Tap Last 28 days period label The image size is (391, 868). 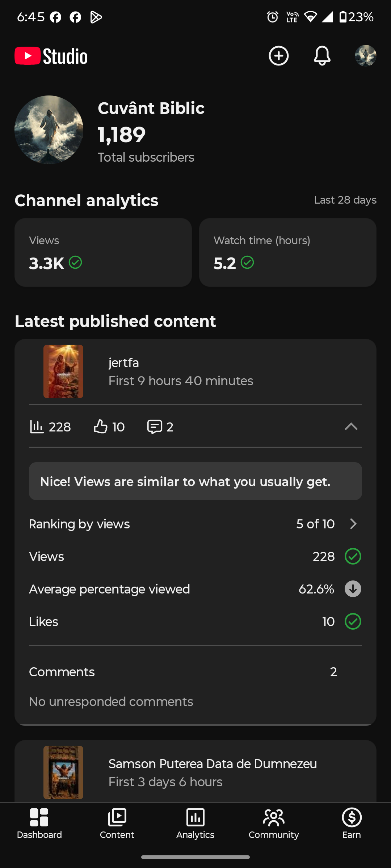click(x=345, y=200)
